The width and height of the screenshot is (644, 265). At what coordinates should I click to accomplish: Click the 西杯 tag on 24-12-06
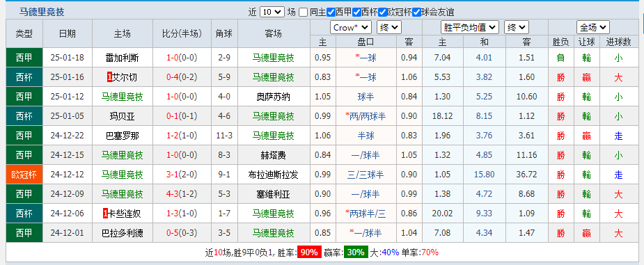pos(24,214)
